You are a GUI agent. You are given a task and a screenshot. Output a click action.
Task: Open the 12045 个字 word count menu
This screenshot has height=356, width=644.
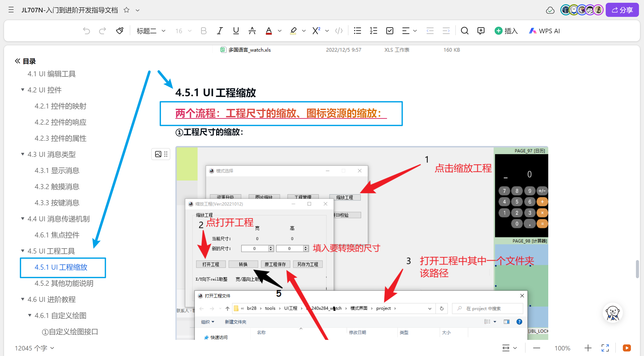[x=35, y=348]
